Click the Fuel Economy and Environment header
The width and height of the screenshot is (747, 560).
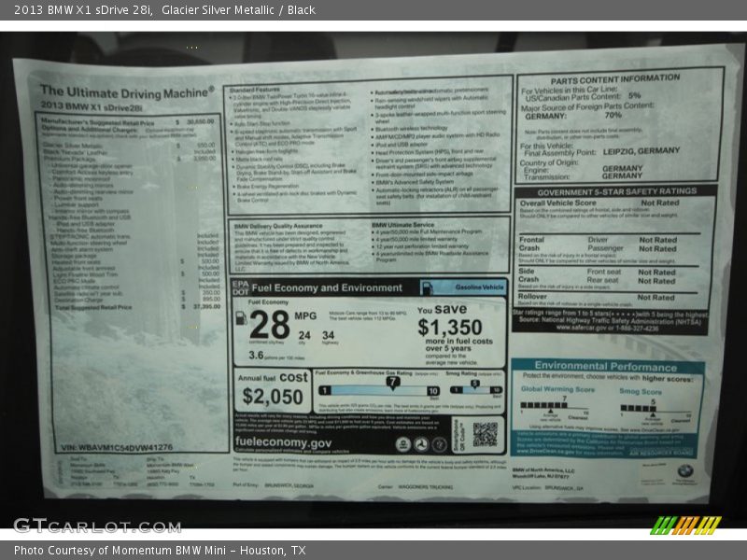point(327,287)
